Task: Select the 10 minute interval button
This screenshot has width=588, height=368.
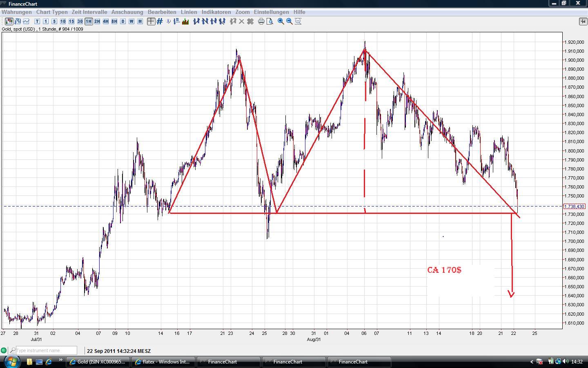Action: pos(63,21)
